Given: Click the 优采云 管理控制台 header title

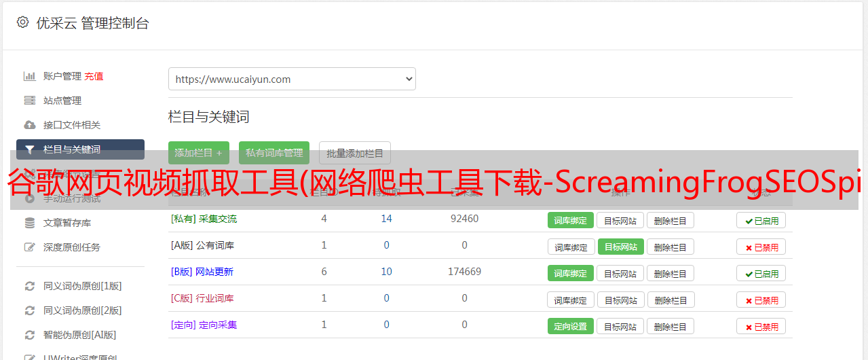Looking at the screenshot, I should click(x=92, y=23).
